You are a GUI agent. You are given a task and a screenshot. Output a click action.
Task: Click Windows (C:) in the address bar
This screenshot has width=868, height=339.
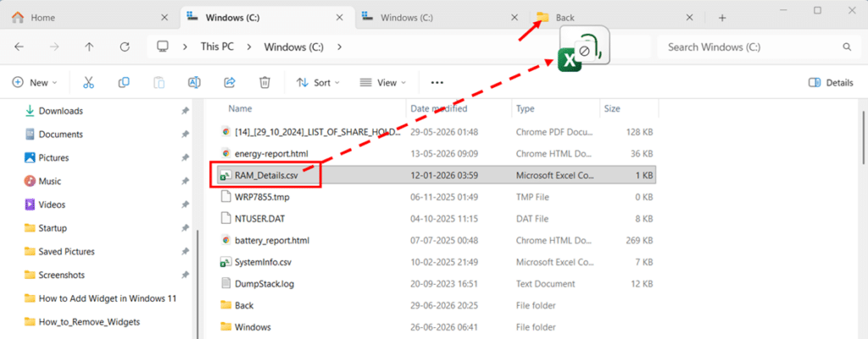294,47
